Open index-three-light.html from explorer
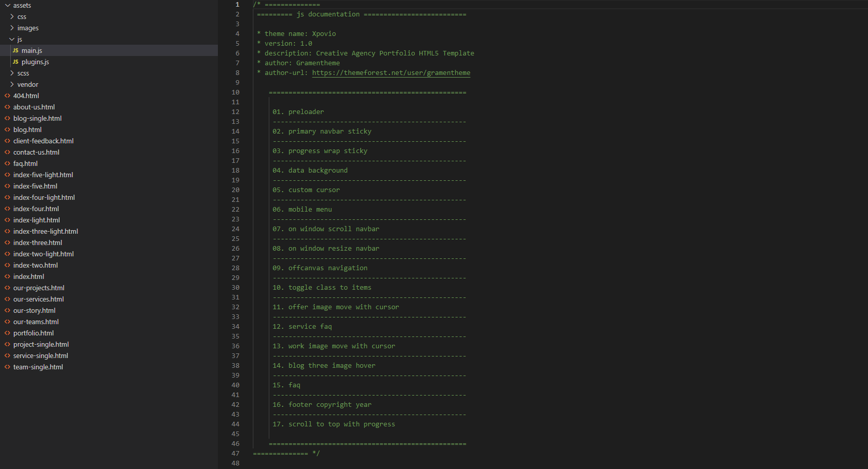 pyautogui.click(x=45, y=231)
